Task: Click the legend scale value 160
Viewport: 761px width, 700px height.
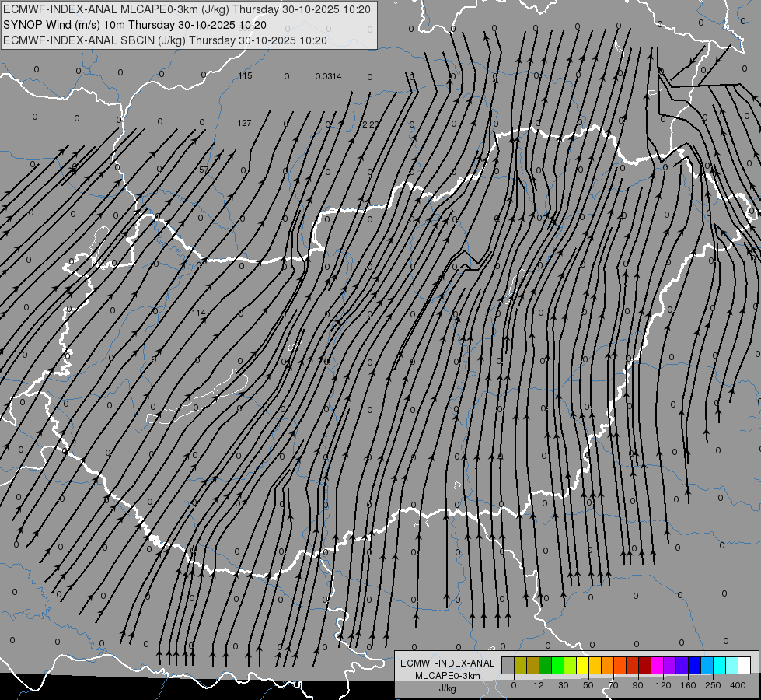Action: (688, 685)
